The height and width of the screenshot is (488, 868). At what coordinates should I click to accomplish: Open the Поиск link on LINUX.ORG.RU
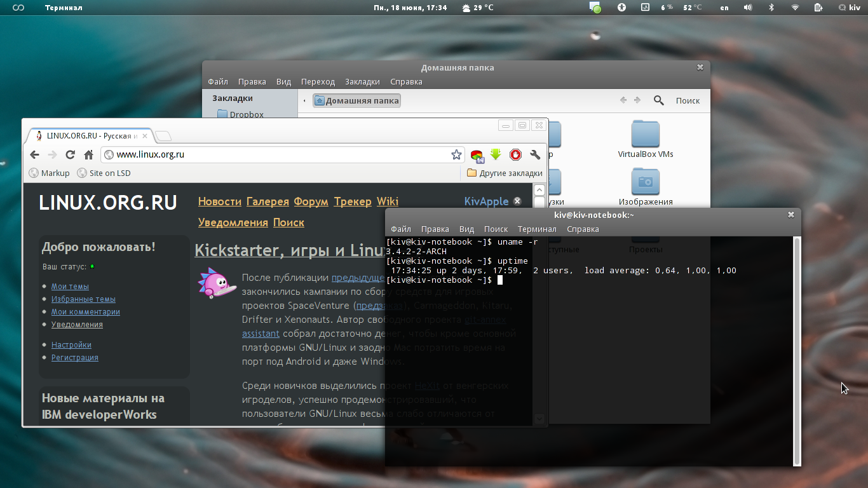tap(288, 222)
